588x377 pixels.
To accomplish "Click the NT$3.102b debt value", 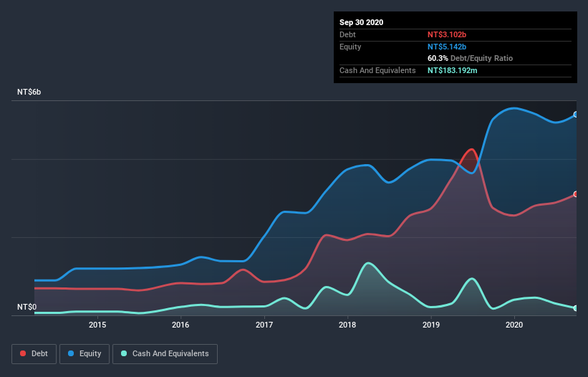I will point(447,34).
